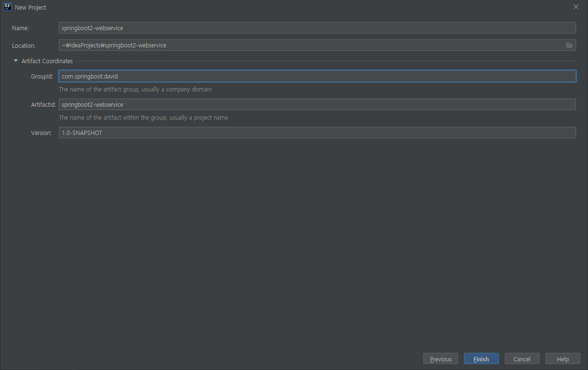Open the folder browse icon for Location
Viewport: 588px width, 370px height.
tap(569, 45)
